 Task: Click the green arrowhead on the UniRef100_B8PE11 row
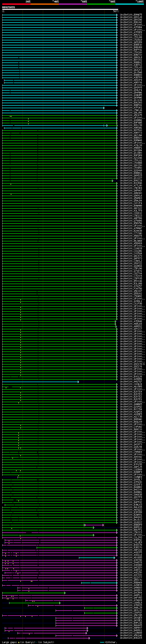(x=94, y=527)
